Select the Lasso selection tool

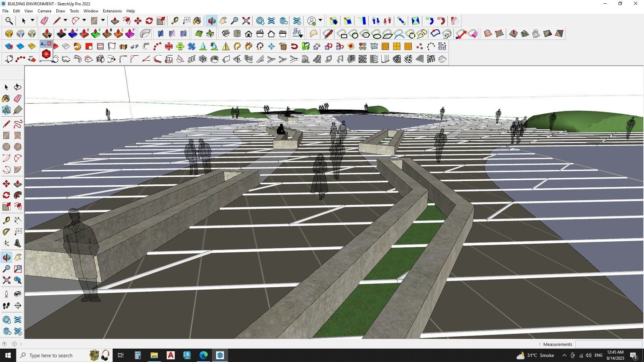pos(17,87)
